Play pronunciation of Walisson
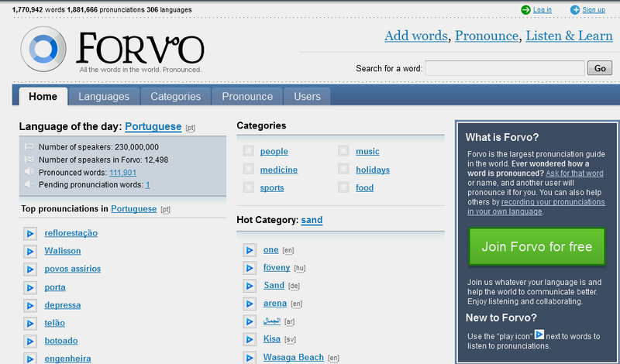The height and width of the screenshot is (364, 620). coord(30,252)
